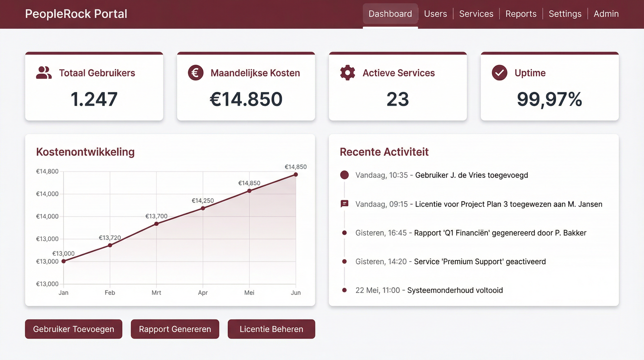This screenshot has width=644, height=360.
Task: Open Settings from the navigation bar
Action: pos(565,14)
